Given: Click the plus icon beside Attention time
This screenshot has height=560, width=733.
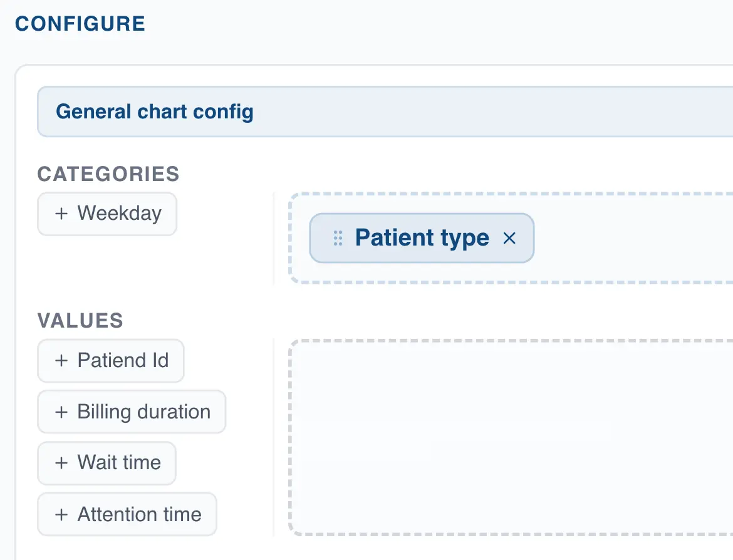Looking at the screenshot, I should tap(61, 515).
